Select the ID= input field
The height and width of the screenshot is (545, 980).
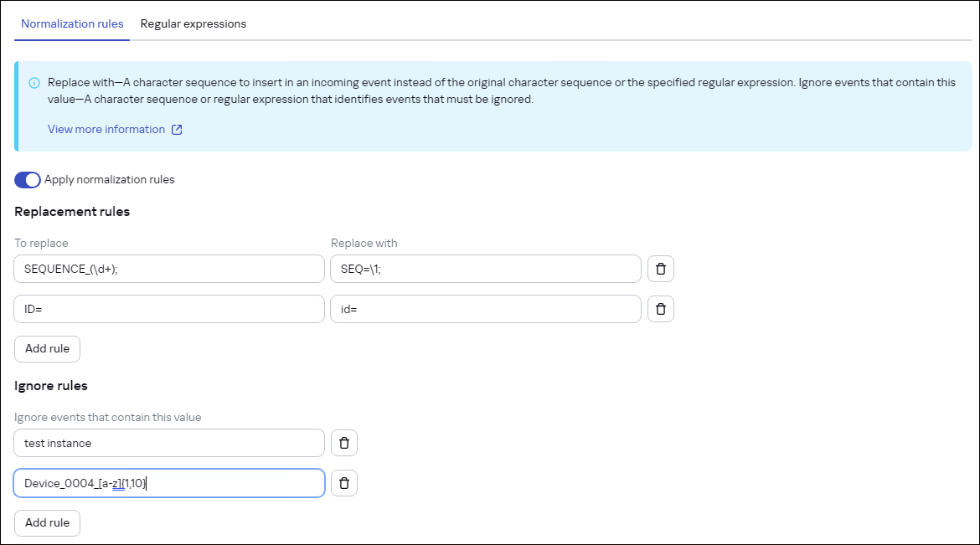click(168, 309)
